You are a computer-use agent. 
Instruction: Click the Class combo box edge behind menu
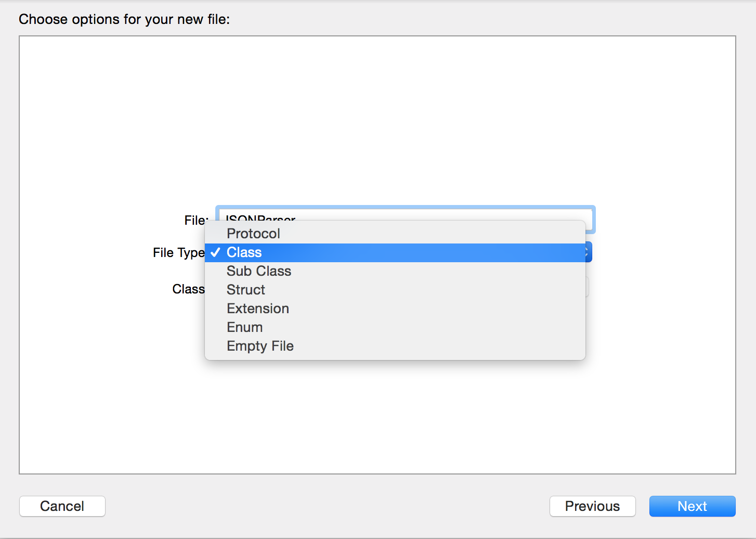[588, 287]
